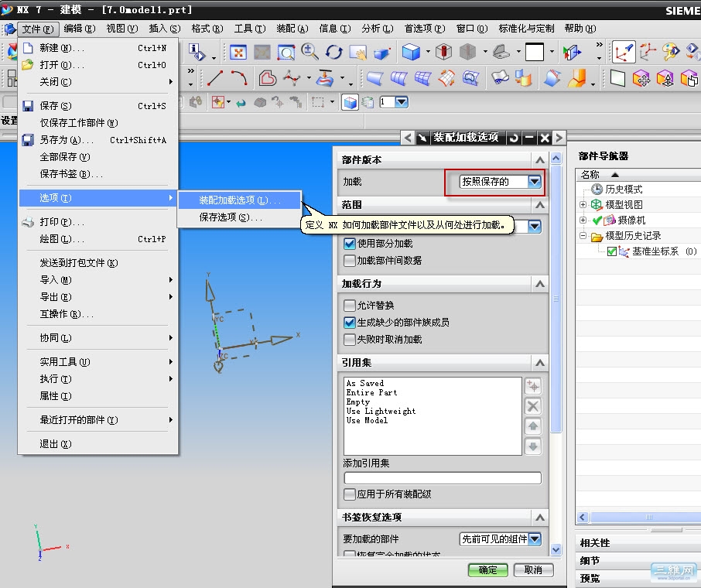
Task: Click the datum plane square icon
Action: coord(617,78)
